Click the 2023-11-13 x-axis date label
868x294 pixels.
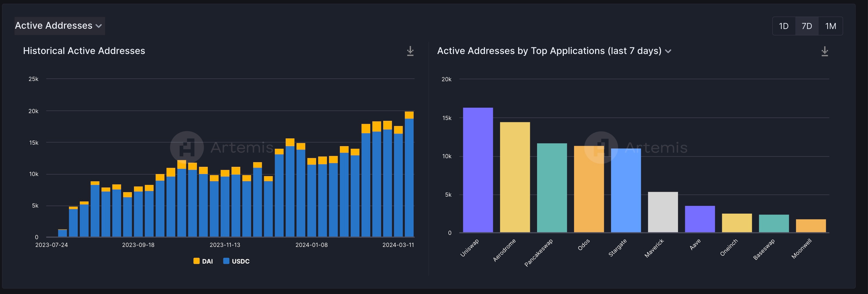(x=225, y=245)
